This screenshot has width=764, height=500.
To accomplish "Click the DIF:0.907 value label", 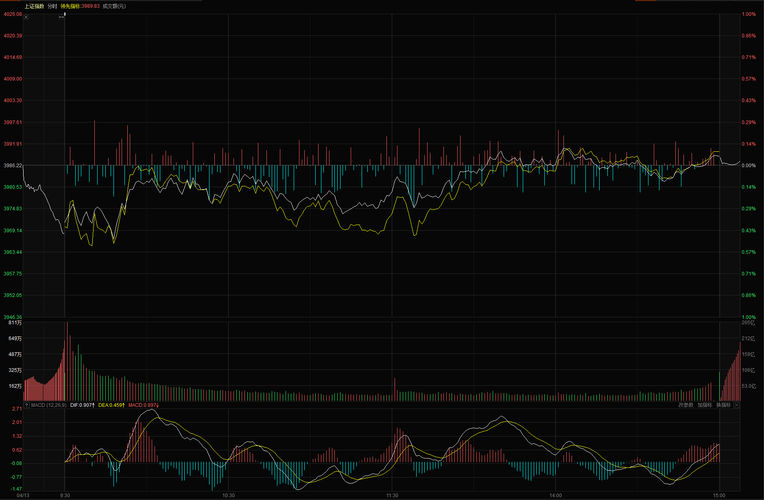I will [x=82, y=405].
